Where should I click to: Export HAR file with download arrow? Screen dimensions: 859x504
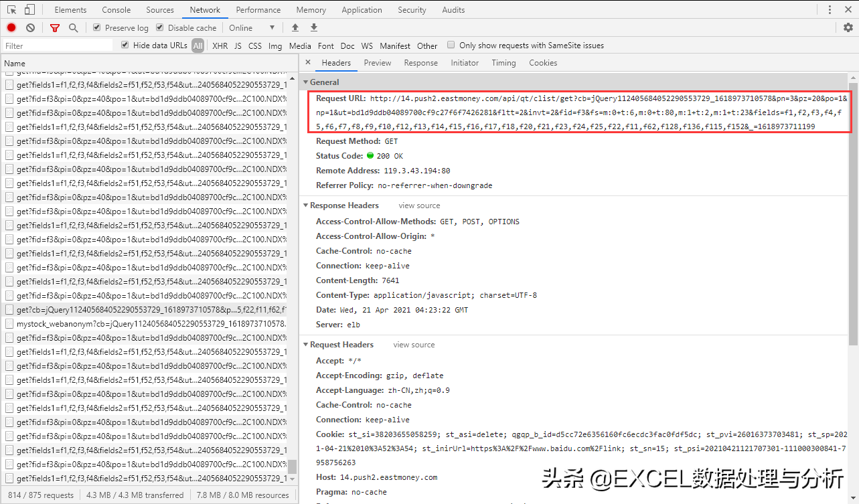click(314, 27)
